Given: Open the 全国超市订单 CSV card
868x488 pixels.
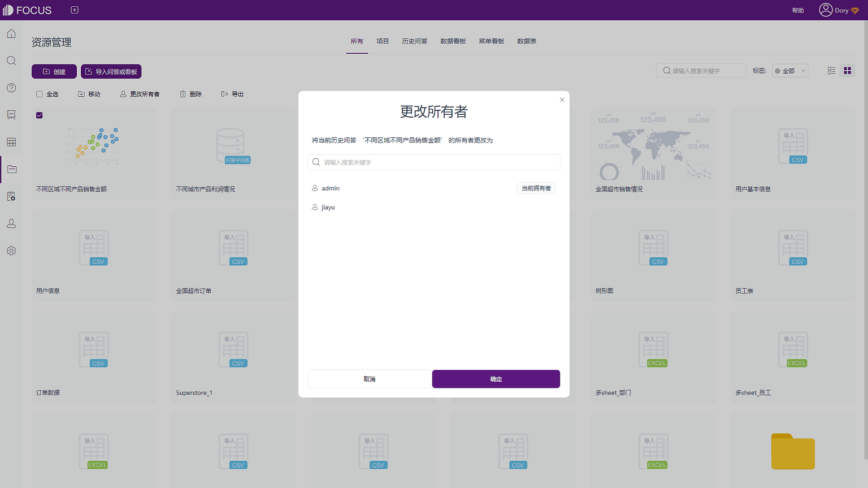Looking at the screenshot, I should [x=233, y=256].
